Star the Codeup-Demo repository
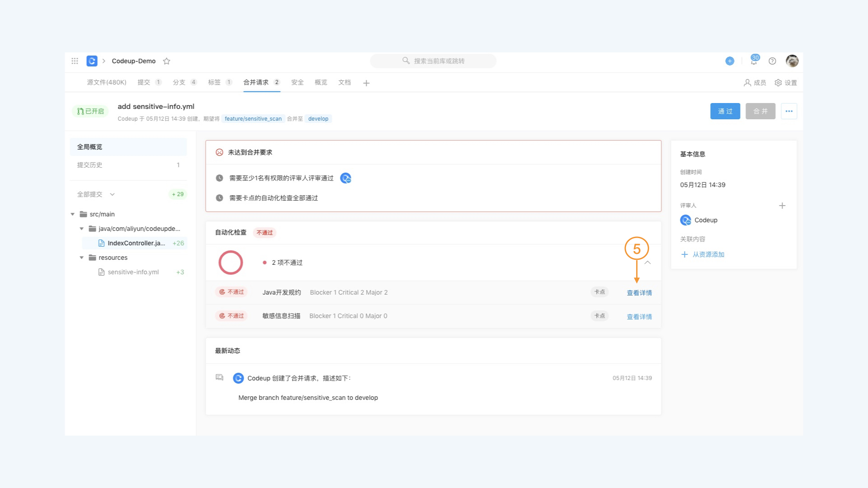Image resolution: width=868 pixels, height=488 pixels. 166,61
